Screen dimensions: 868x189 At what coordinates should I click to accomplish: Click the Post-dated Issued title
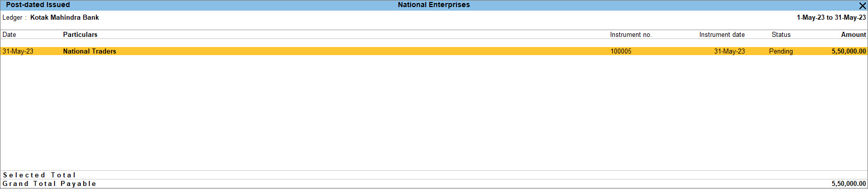pyautogui.click(x=38, y=5)
